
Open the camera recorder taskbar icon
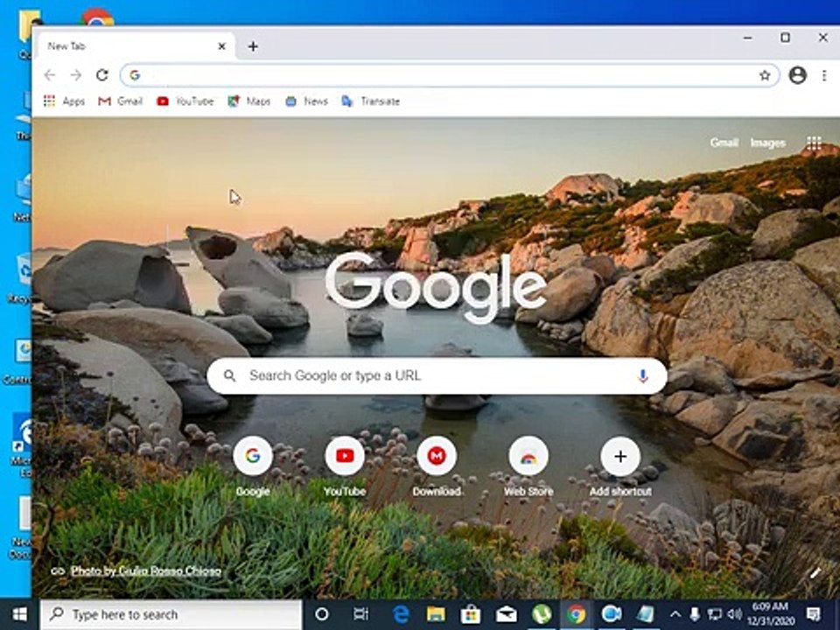point(611,614)
